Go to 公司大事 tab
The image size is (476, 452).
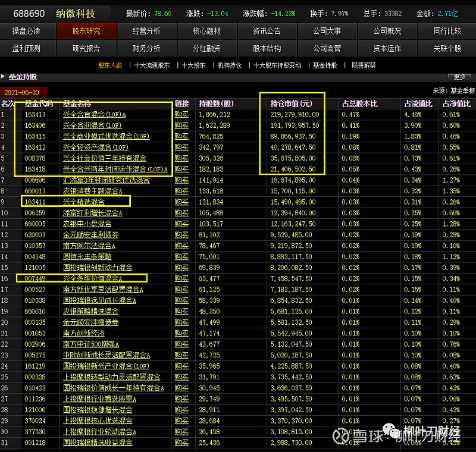(327, 32)
